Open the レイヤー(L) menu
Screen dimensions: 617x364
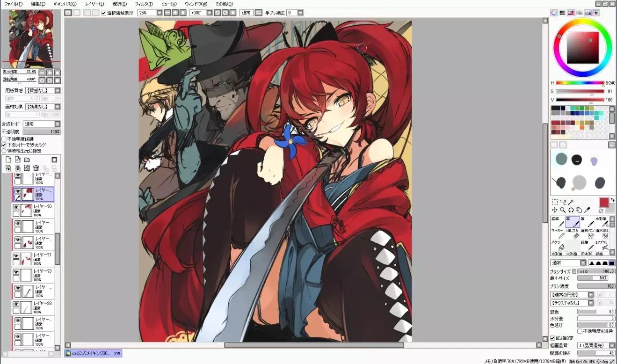(94, 4)
